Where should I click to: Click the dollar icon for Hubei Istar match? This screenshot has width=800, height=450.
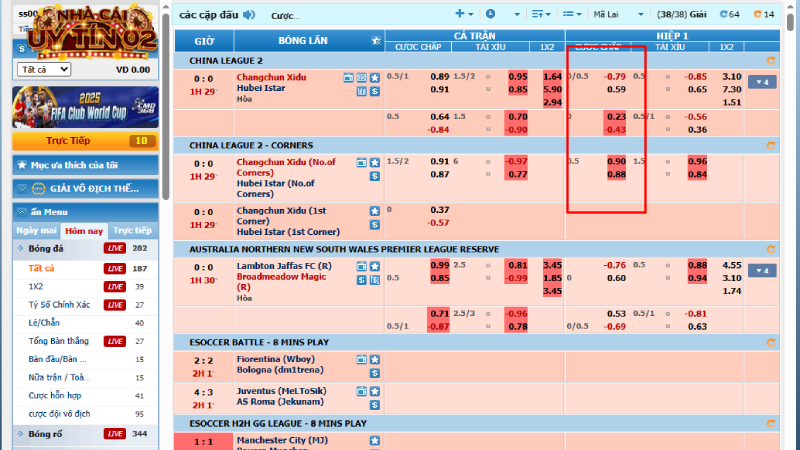click(x=375, y=91)
